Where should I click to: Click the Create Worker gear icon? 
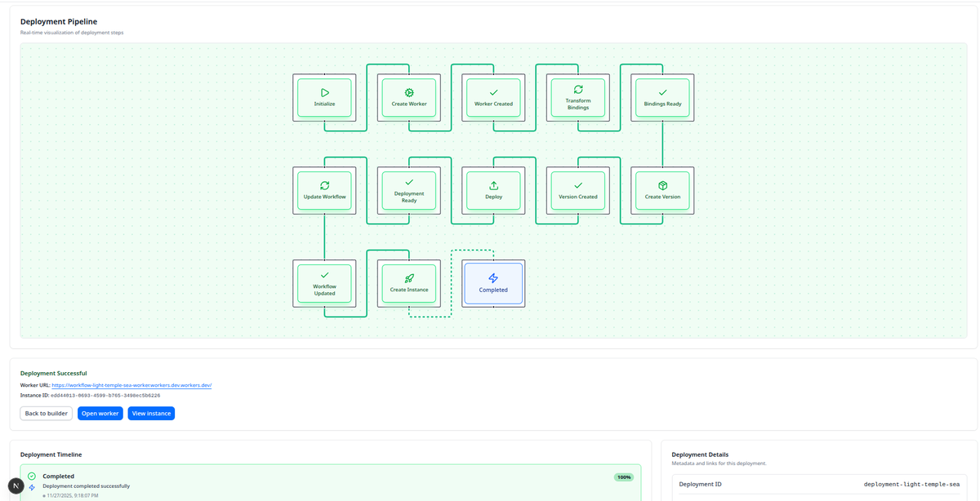click(409, 91)
